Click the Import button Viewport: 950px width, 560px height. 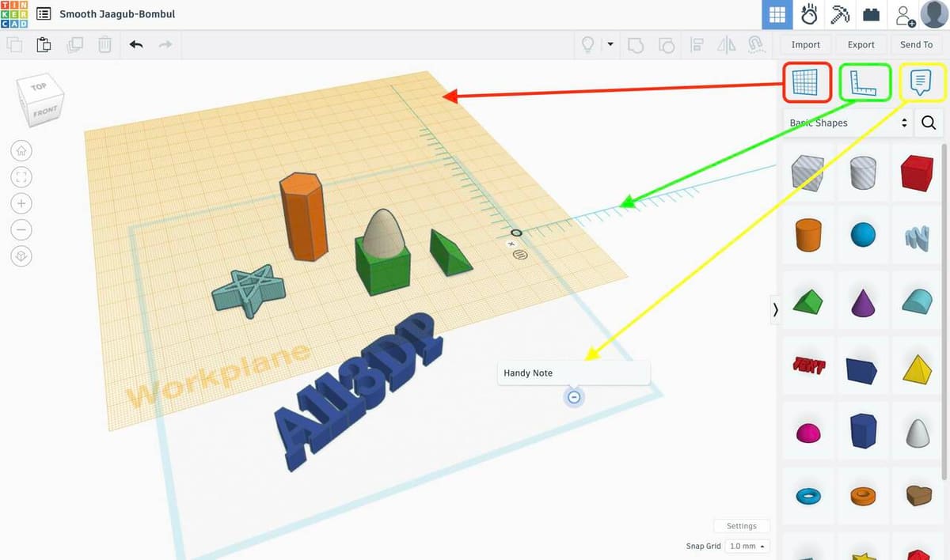pos(806,44)
